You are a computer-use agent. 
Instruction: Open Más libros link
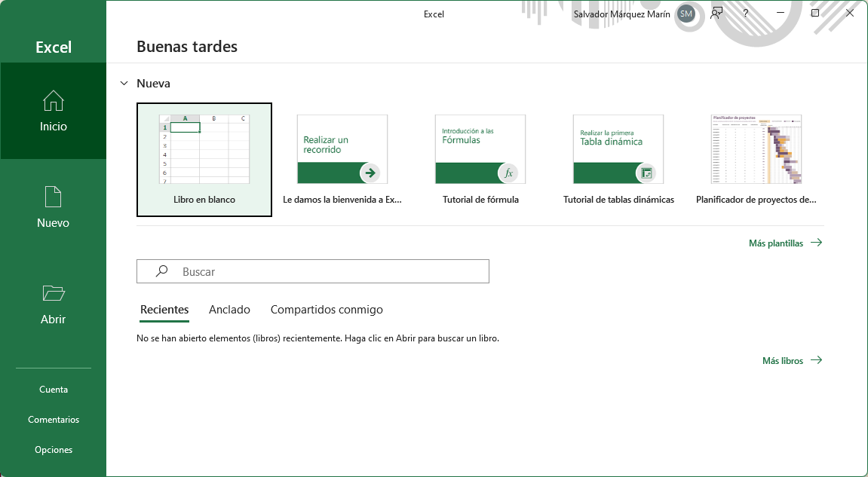click(782, 361)
